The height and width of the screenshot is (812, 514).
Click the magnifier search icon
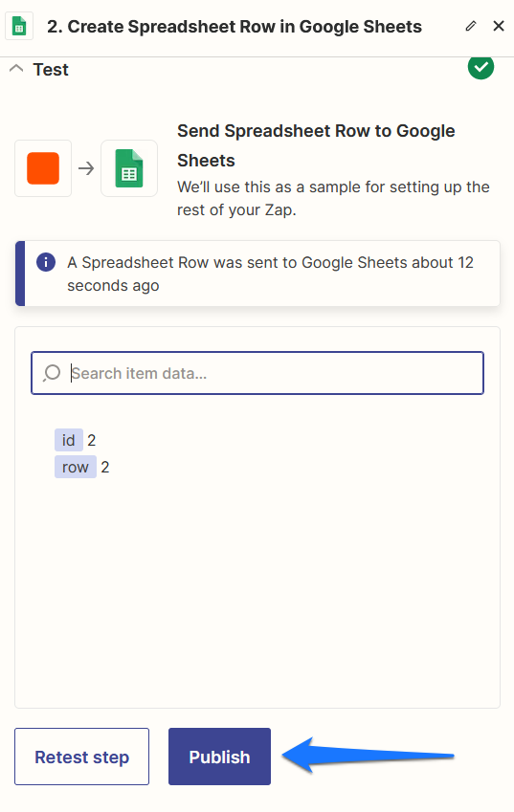[x=52, y=373]
